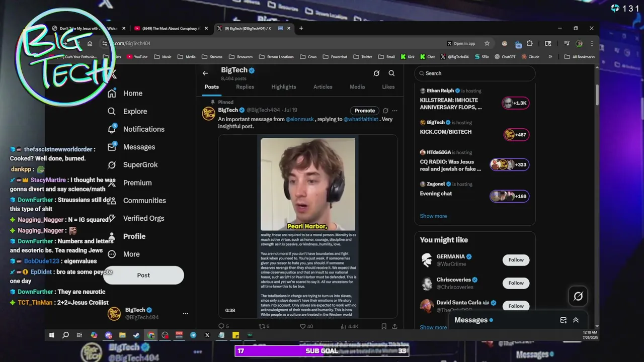
Task: Open Messages in X sidebar
Action: (x=131, y=147)
